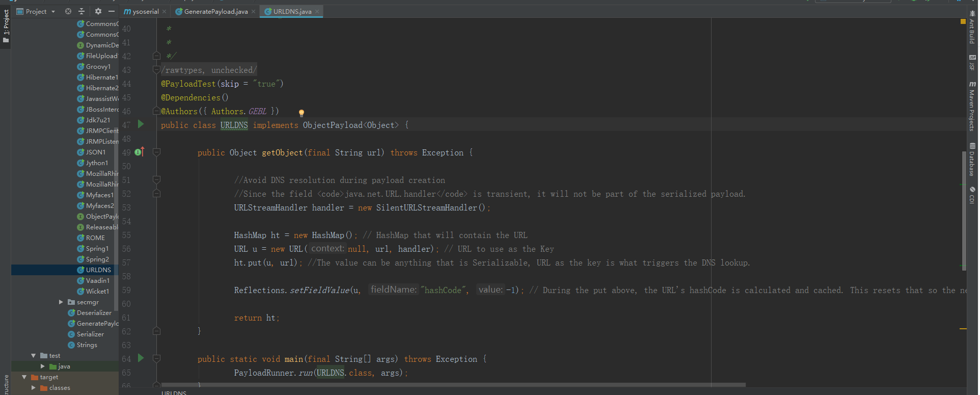The width and height of the screenshot is (980, 395).
Task: Close the URLDNS.java tab
Action: (317, 12)
